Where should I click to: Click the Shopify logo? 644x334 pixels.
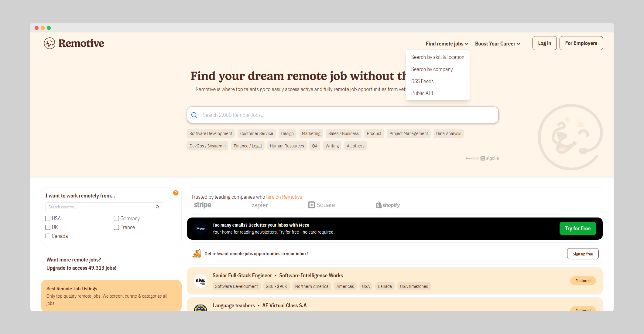pos(388,205)
